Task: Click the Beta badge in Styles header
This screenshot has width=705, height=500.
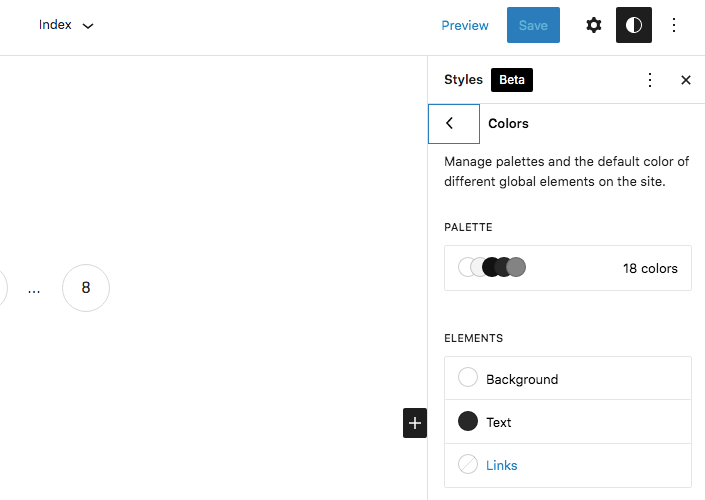Action: click(x=512, y=80)
